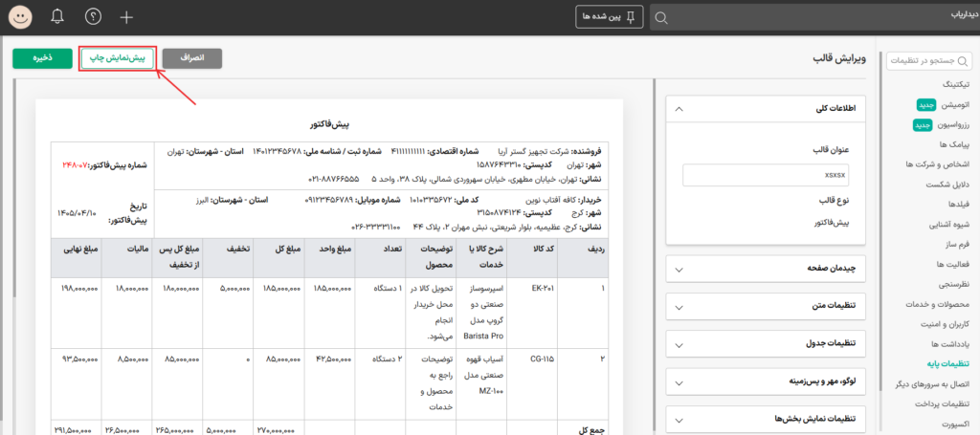
Task: Open اشخاص و شرکت ها in sidebar
Action: (938, 164)
